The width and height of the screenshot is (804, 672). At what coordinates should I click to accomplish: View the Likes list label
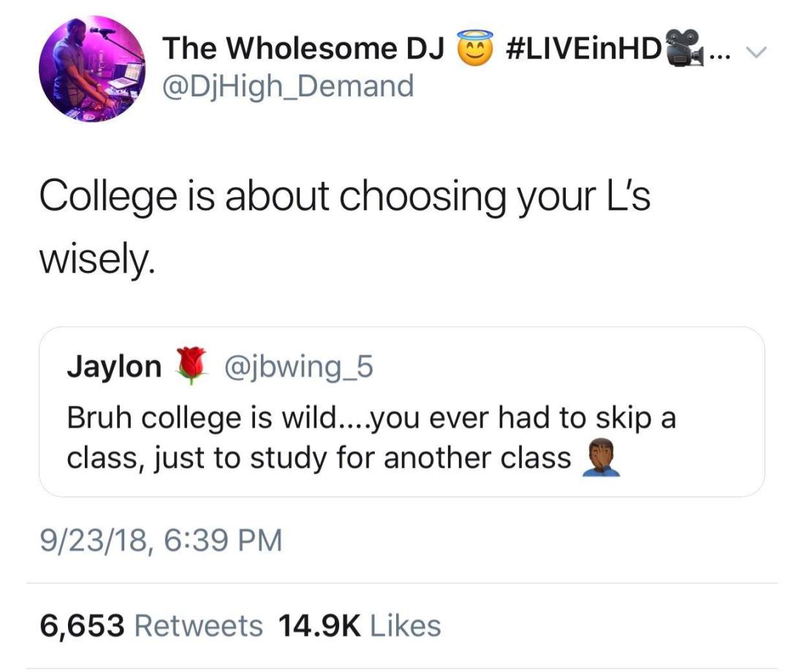406,626
